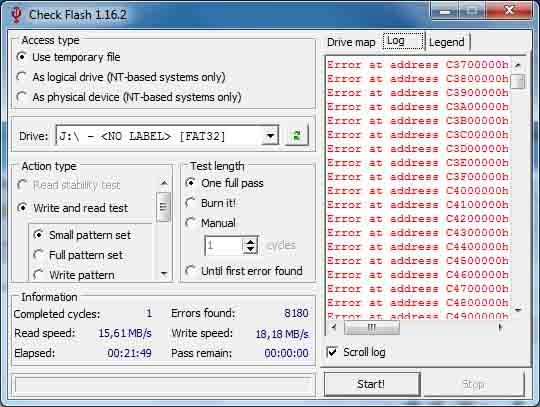This screenshot has width=540, height=407.
Task: Click the log horizontal scrollbar thumb
Action: click(x=372, y=327)
